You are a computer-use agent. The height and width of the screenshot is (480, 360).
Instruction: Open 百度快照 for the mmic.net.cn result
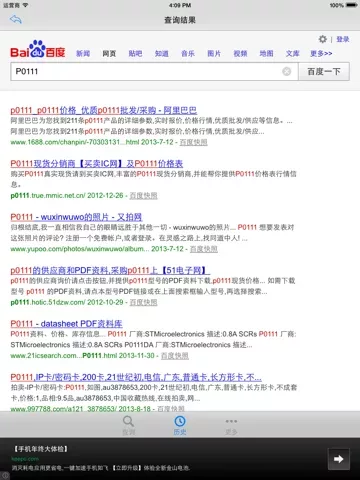(143, 196)
